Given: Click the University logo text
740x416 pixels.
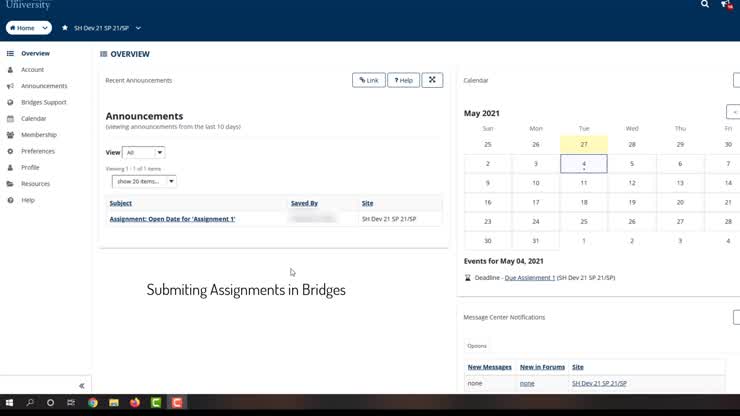Looking at the screenshot, I should [x=28, y=5].
